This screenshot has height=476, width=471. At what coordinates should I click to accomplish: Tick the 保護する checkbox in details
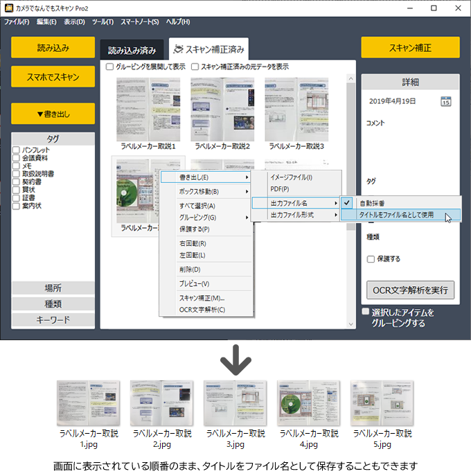point(371,259)
